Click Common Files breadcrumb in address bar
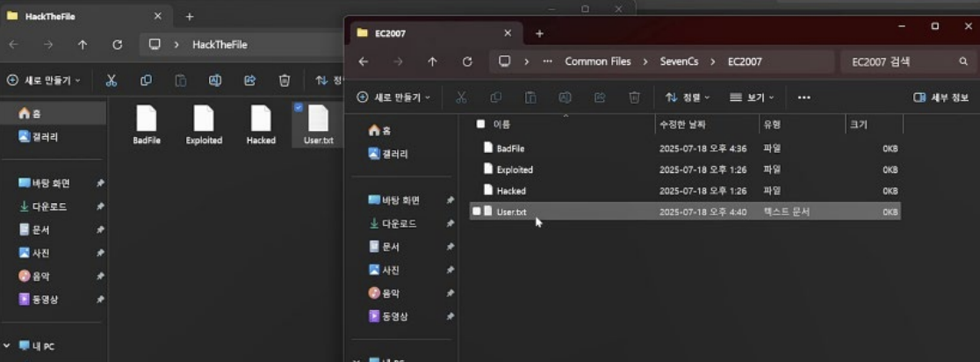The height and width of the screenshot is (362, 980). pos(597,62)
